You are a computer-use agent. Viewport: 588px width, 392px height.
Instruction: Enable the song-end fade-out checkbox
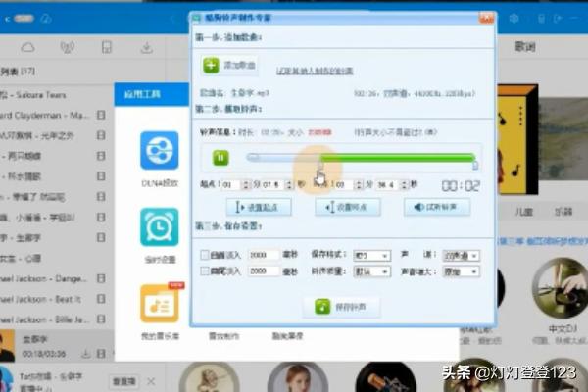205,270
